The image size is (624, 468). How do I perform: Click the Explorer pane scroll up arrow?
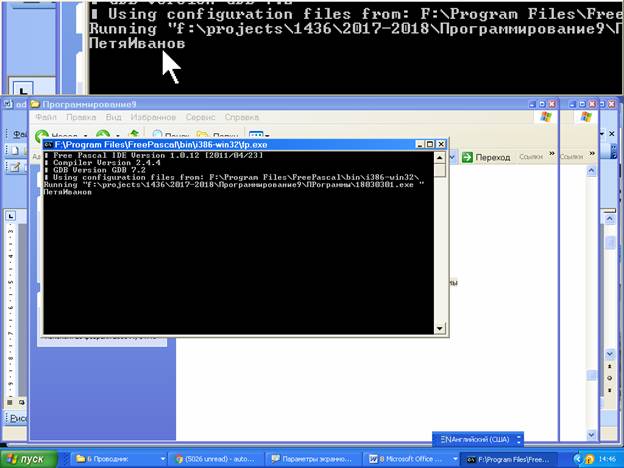click(591, 171)
